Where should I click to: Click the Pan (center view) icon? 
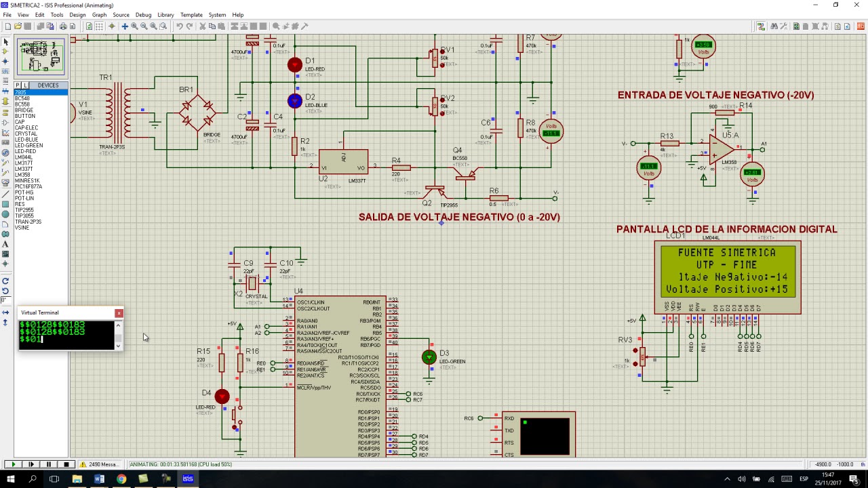click(125, 26)
